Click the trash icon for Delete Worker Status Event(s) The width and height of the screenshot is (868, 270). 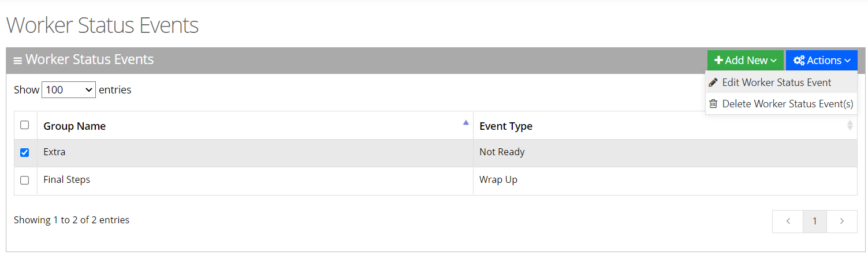click(713, 104)
